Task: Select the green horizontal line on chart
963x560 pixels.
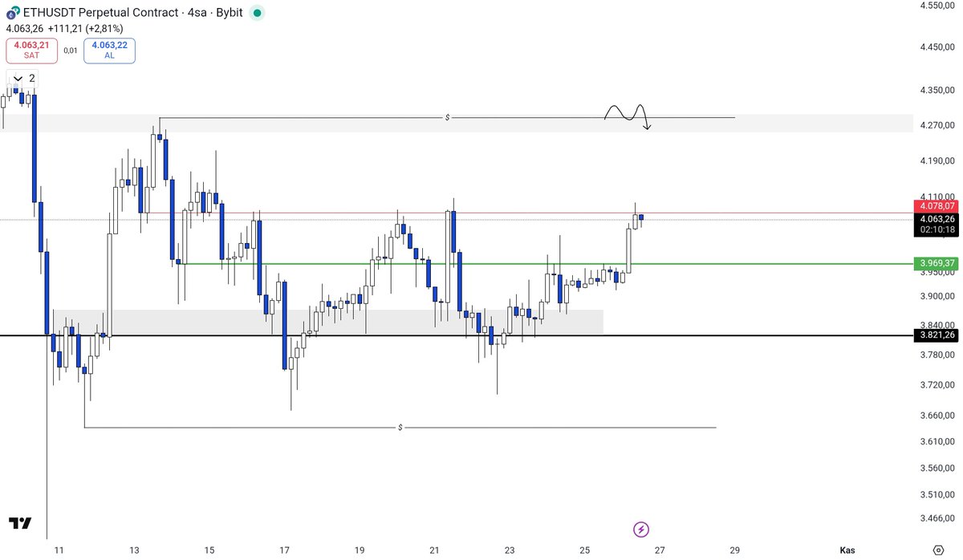Action: [x=546, y=263]
